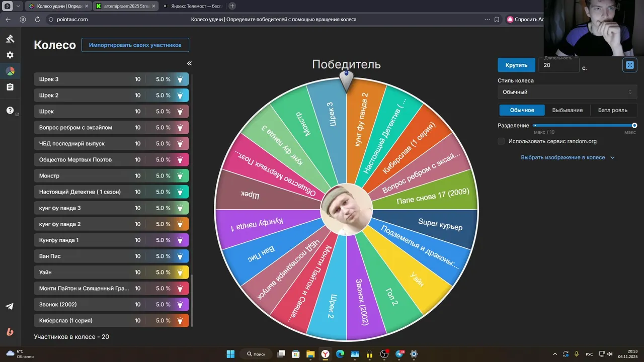Click the Разделение slider max handle
Image resolution: width=644 pixels, height=362 pixels.
pos(634,125)
